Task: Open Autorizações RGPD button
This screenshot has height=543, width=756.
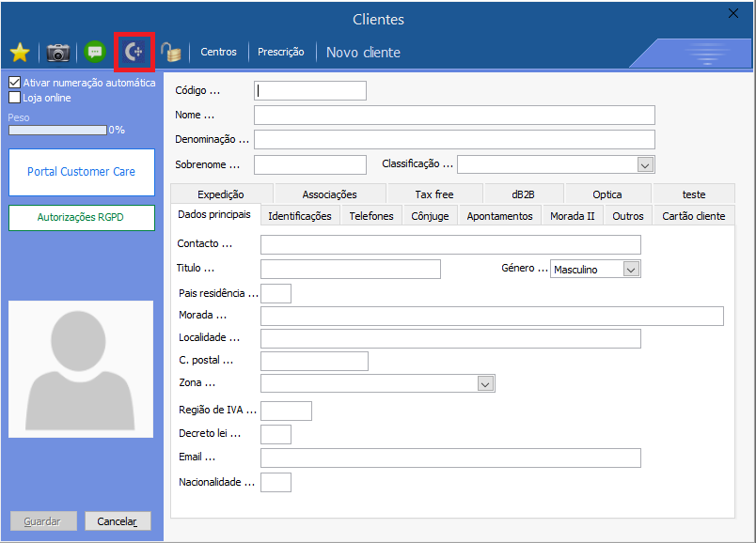Action: pos(81,217)
